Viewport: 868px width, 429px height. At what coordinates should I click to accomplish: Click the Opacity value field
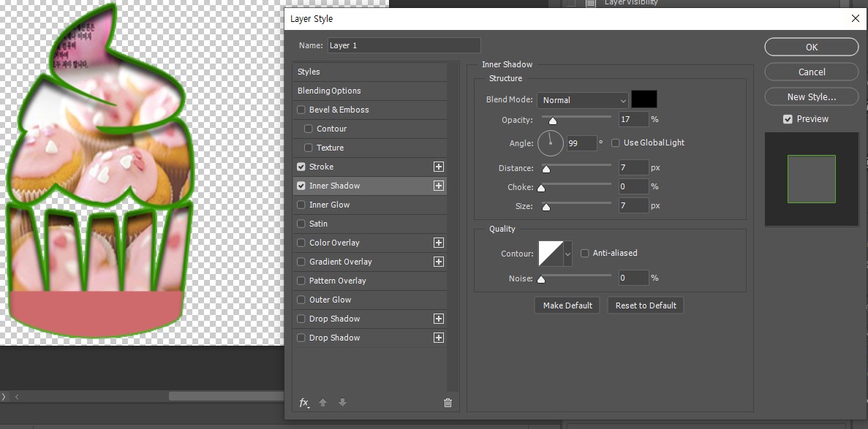point(633,119)
